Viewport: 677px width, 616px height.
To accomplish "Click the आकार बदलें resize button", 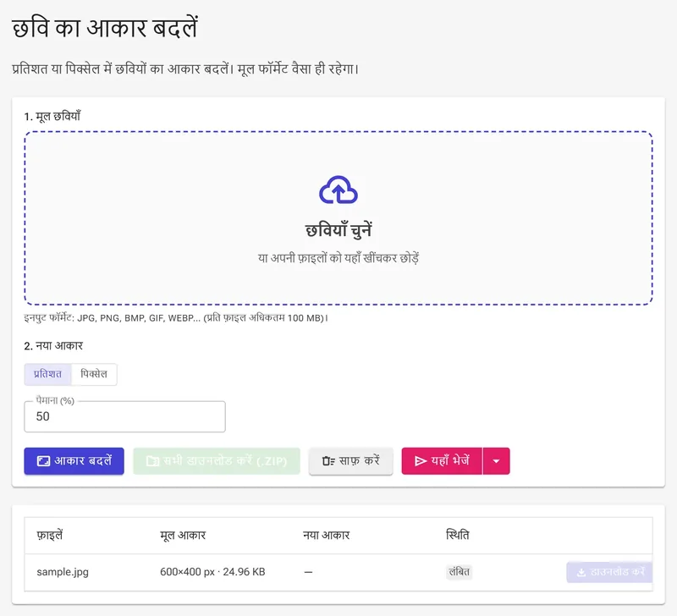I will (74, 461).
